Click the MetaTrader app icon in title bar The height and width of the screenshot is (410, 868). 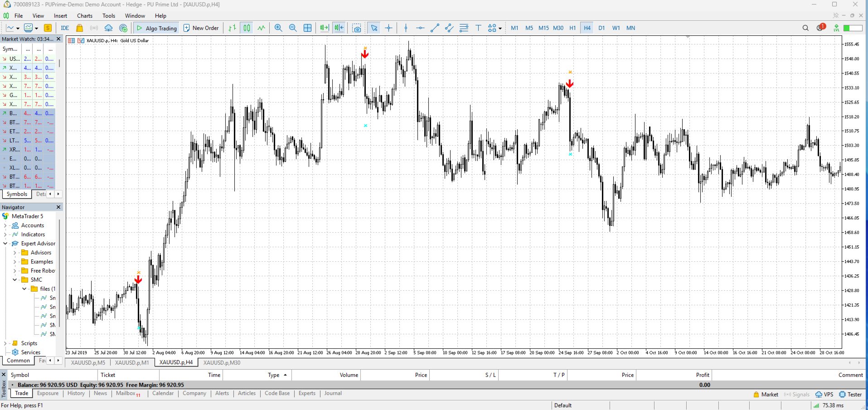6,5
